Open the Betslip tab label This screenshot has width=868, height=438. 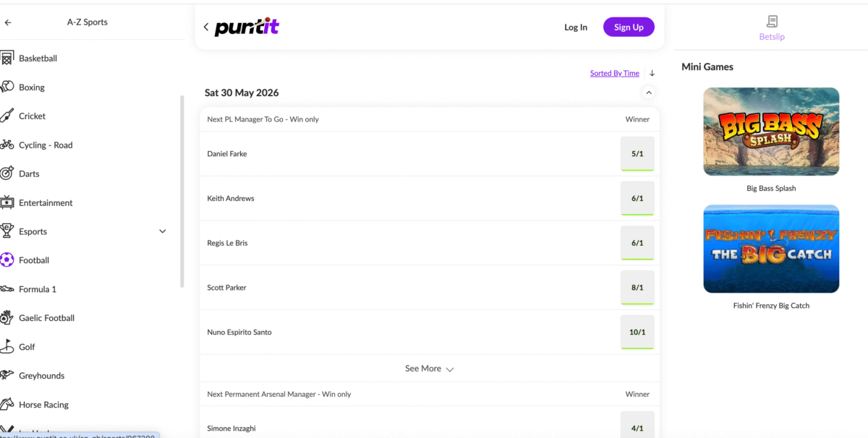772,37
